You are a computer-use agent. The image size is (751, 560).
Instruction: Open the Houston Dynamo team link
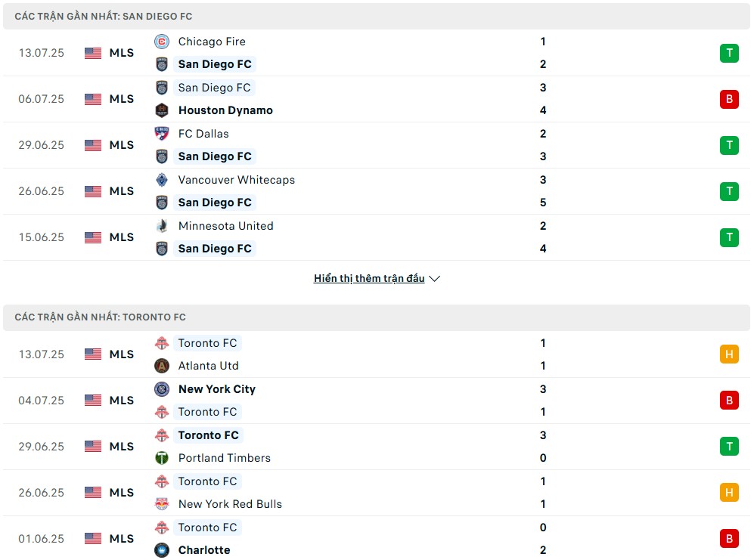tap(225, 110)
